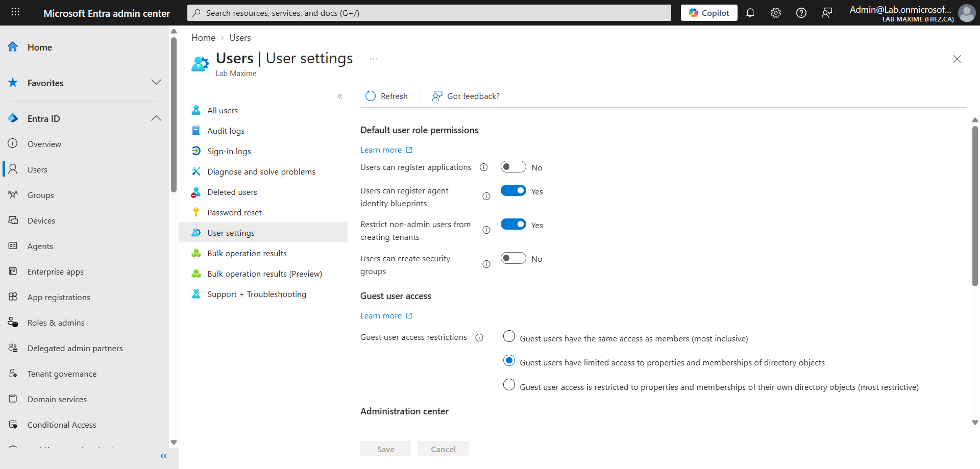Toggle Users can register agent identity blueprints

point(513,191)
